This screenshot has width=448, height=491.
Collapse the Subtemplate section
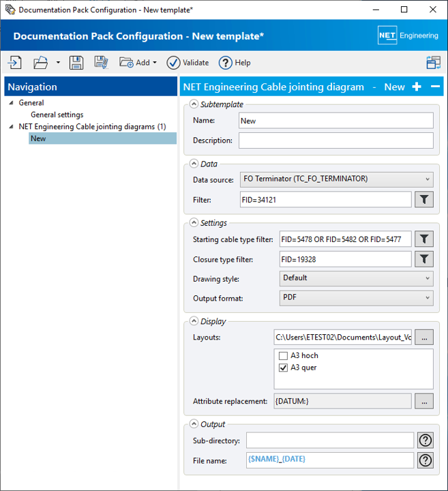[x=194, y=104]
